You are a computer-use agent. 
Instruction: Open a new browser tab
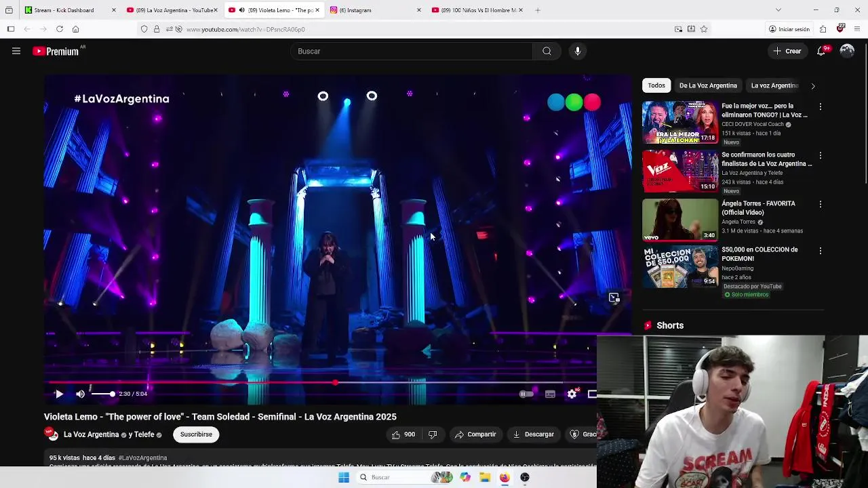pyautogui.click(x=538, y=10)
